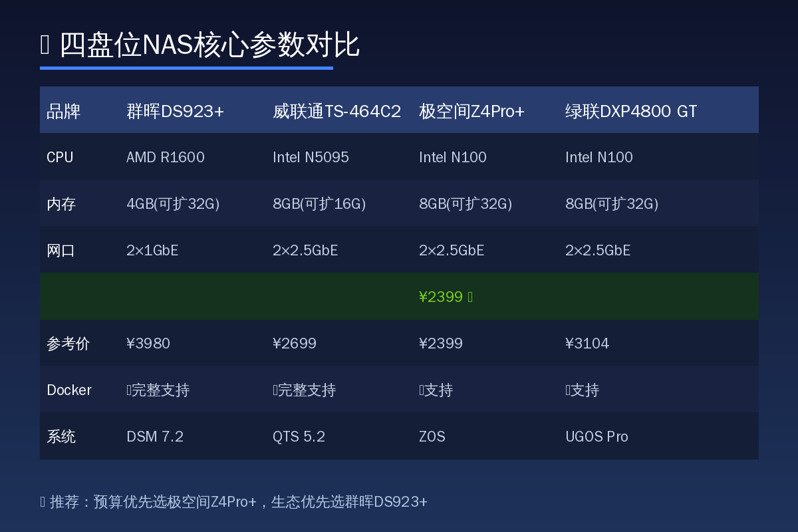
Task: Click the Intel N5095 cell
Action: pyautogui.click(x=311, y=158)
